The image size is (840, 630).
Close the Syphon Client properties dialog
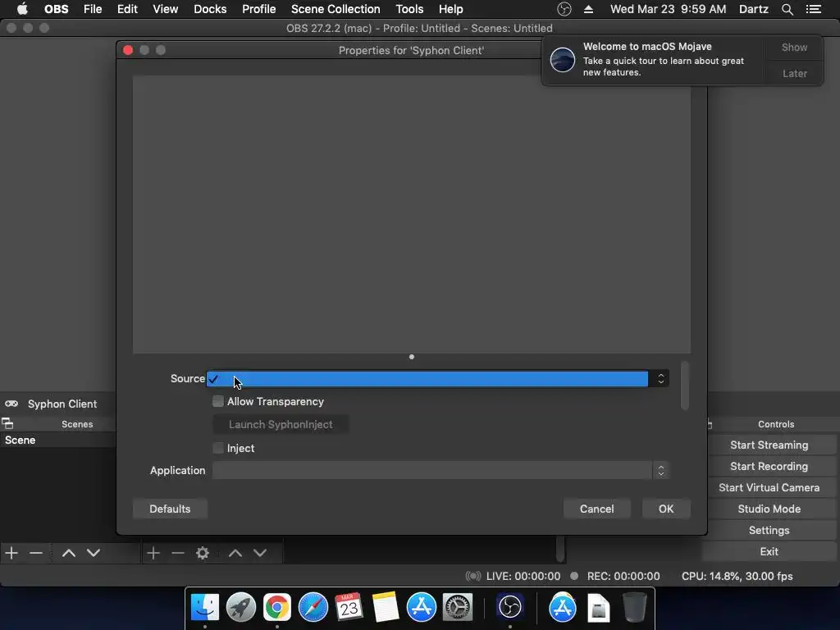[x=127, y=50]
